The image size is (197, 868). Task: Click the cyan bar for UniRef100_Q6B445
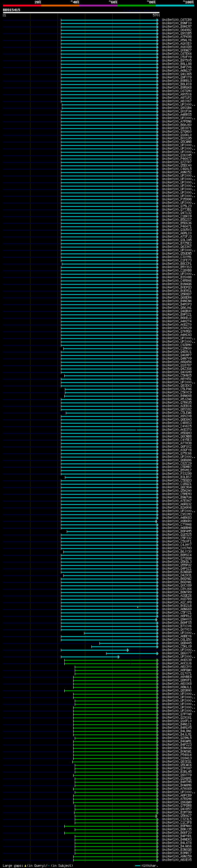[x=129, y=643]
